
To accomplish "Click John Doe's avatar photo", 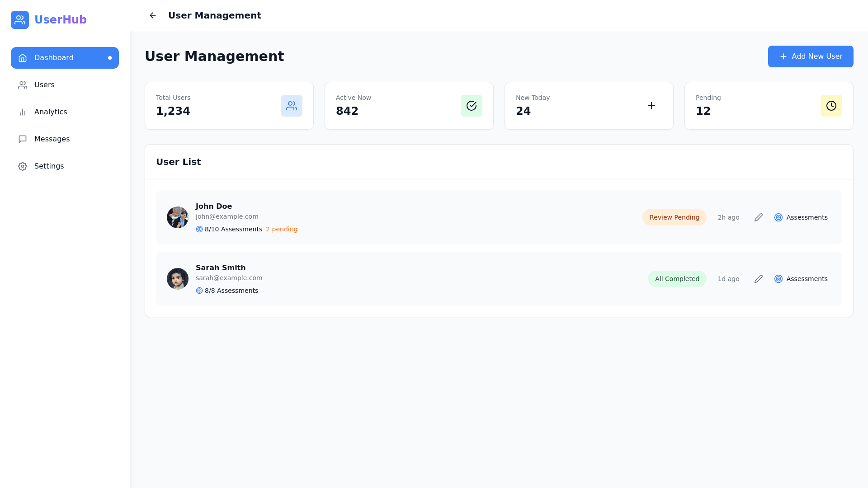I will point(178,217).
